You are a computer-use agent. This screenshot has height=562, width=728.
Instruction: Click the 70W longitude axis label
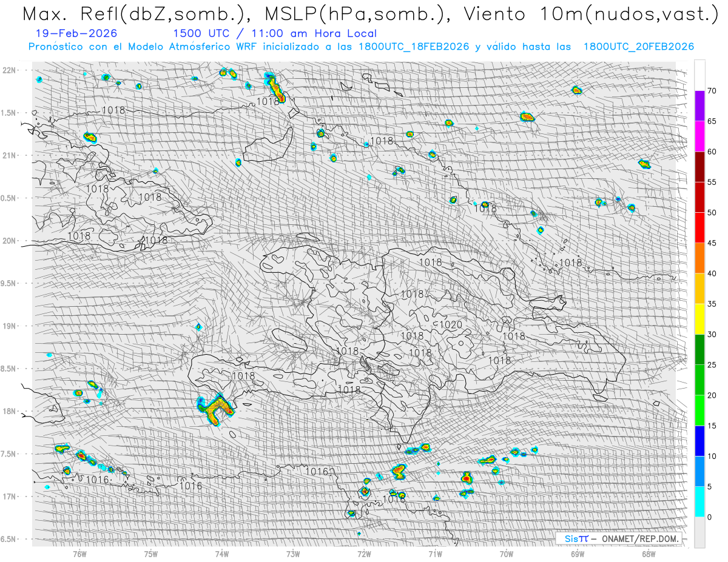point(507,554)
